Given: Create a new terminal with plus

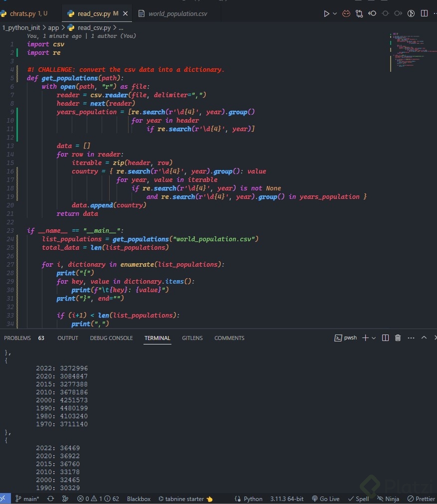Looking at the screenshot, I should pyautogui.click(x=365, y=338).
